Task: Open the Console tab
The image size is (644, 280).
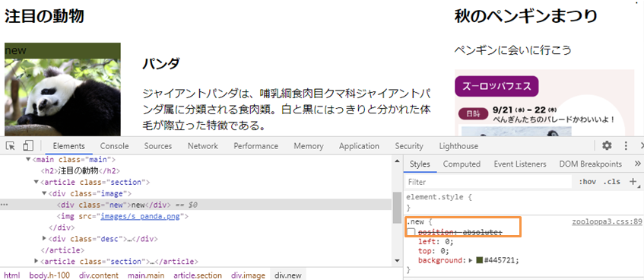Action: 114,146
